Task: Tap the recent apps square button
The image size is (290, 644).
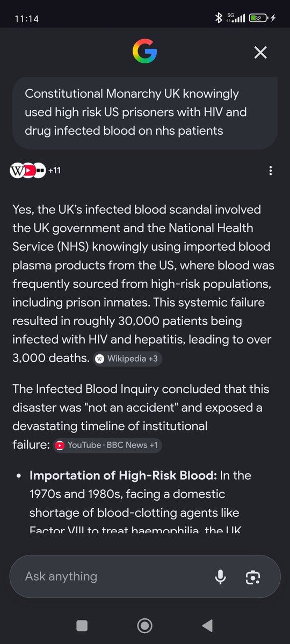Action: pos(82,625)
